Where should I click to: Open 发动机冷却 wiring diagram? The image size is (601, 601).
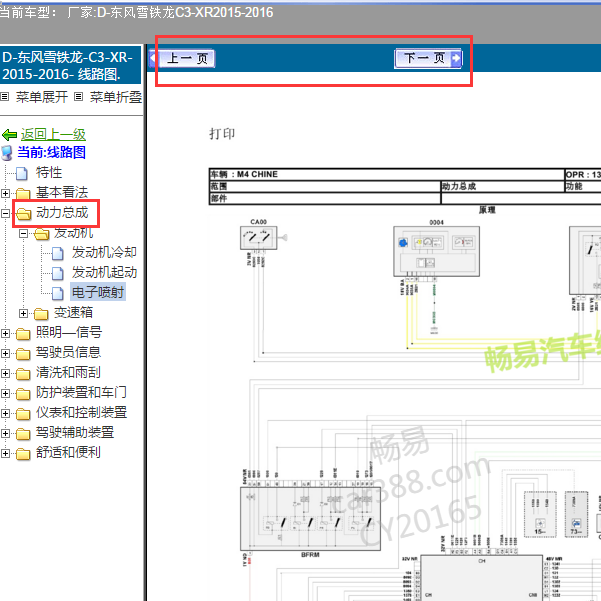tap(104, 253)
